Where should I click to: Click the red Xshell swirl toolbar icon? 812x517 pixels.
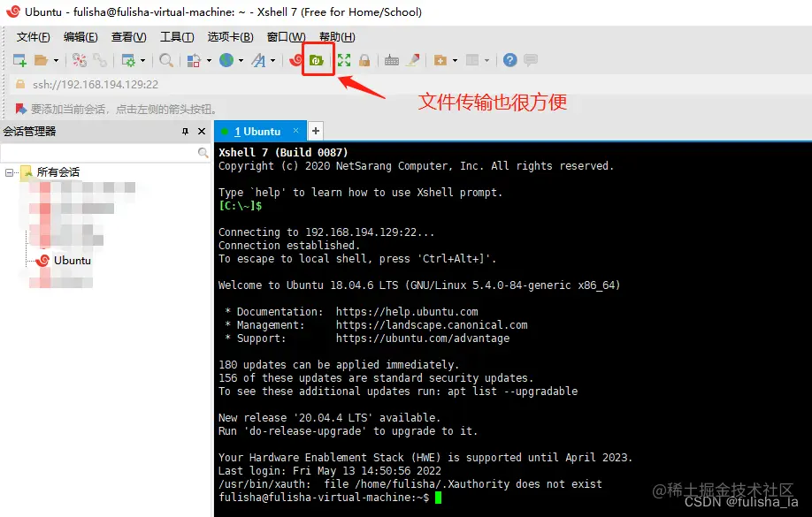tap(295, 61)
